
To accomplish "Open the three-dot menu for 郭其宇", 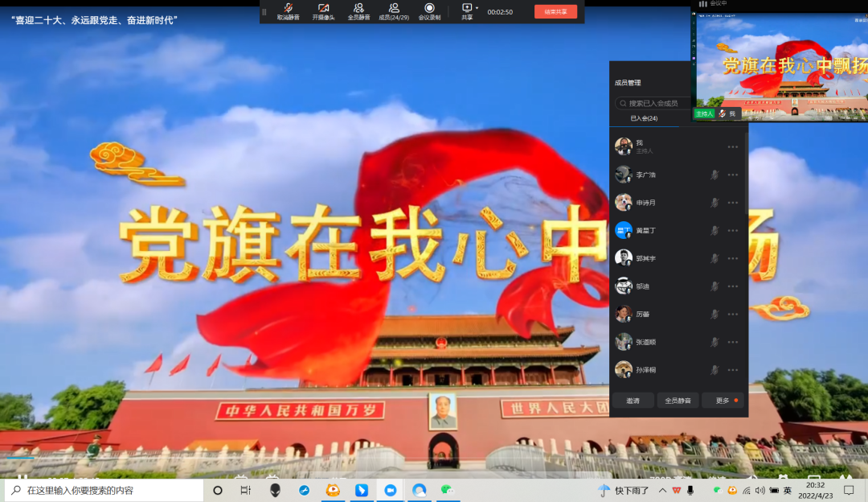I will point(732,258).
